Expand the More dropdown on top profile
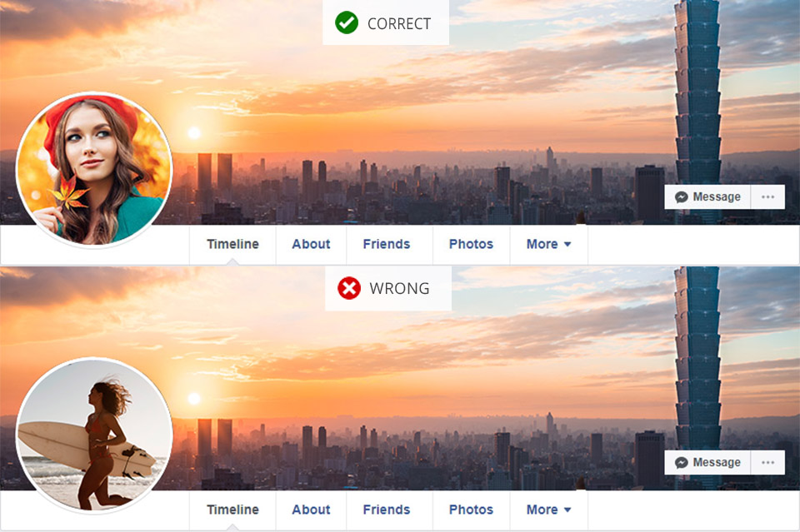Viewport: 800px width, 532px height. 548,245
